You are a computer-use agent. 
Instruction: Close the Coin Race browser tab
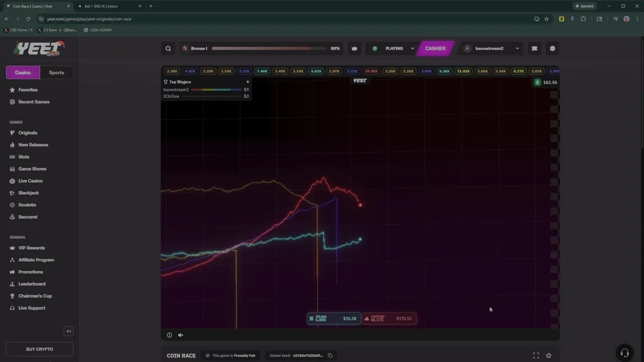pyautogui.click(x=68, y=6)
